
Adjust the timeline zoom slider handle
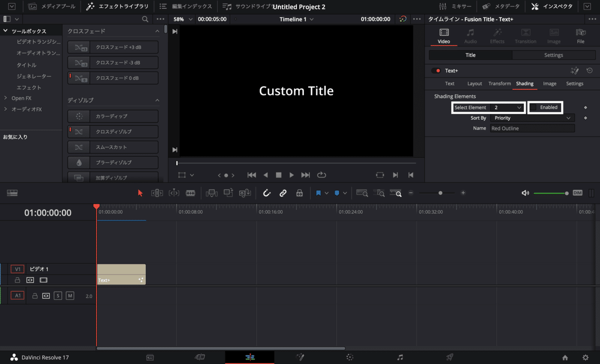(440, 193)
